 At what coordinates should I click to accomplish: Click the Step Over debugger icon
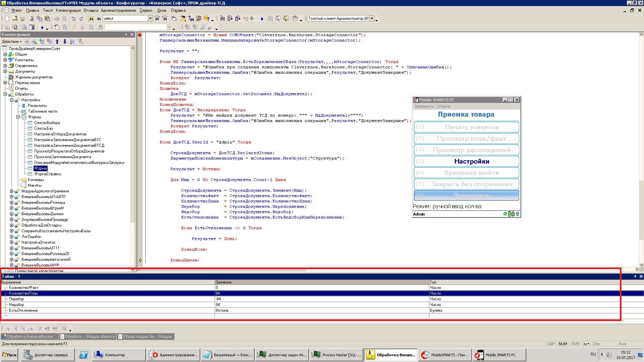click(x=230, y=19)
